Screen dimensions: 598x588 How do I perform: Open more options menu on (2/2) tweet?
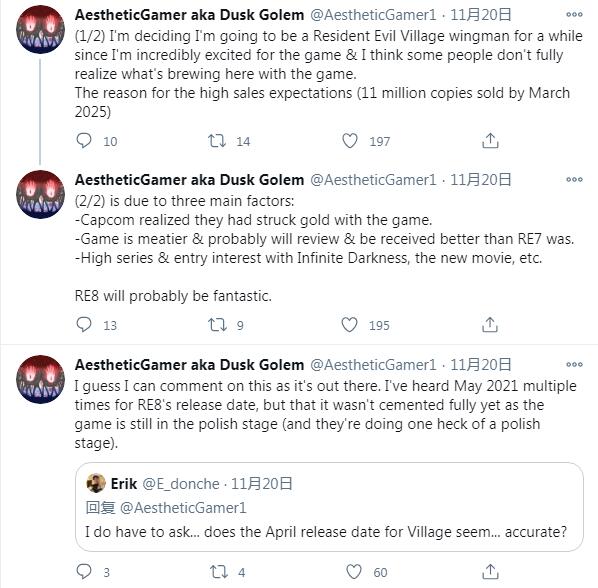coord(574,179)
